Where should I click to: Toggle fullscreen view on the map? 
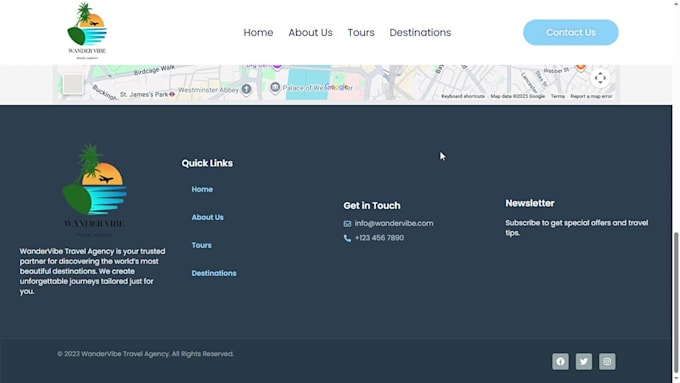(x=600, y=78)
